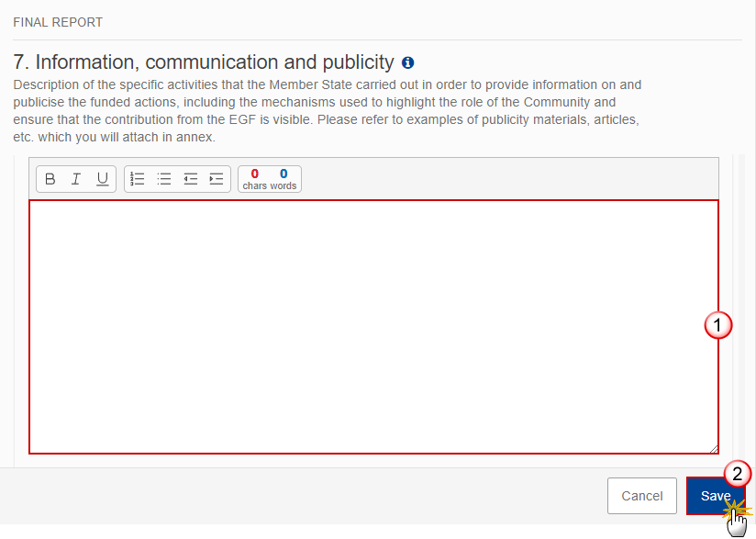Increase indent of the paragraph
Image resolution: width=756 pixels, height=539 pixels.
[x=217, y=179]
